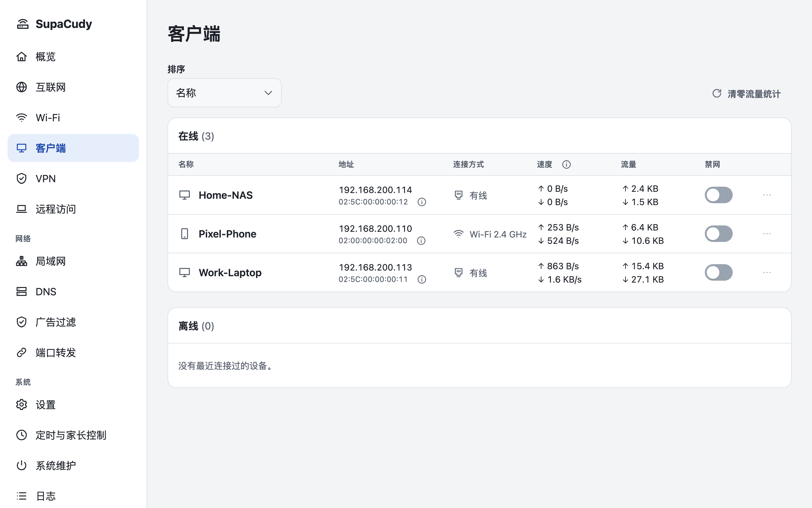
Task: Navigate to VPN section
Action: [x=73, y=178]
